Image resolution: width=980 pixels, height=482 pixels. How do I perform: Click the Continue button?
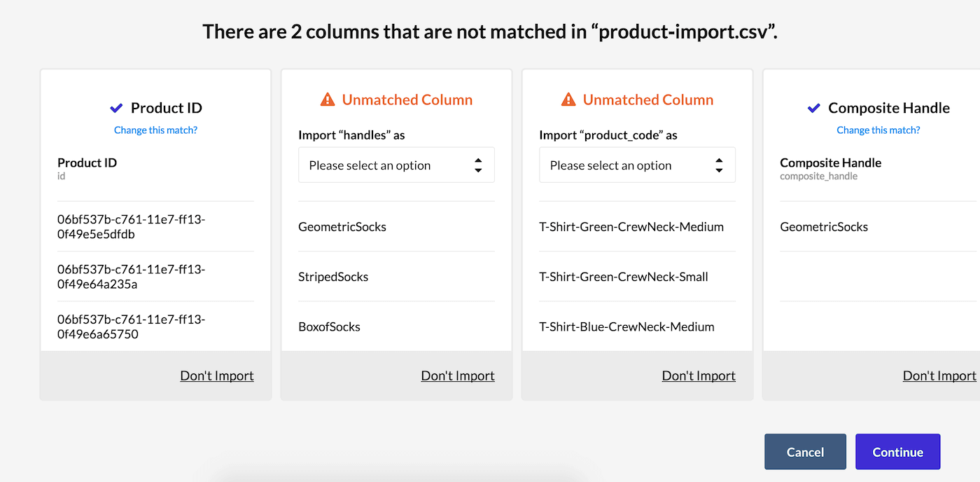[x=897, y=452]
